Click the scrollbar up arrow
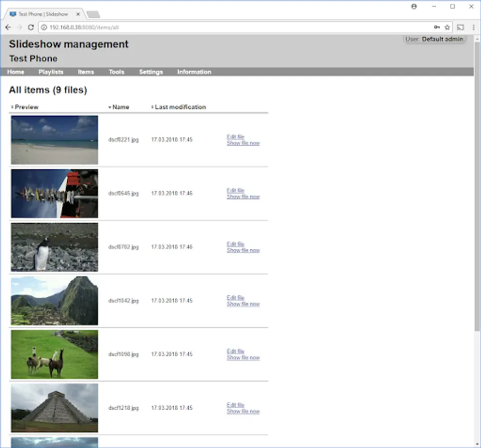This screenshot has width=481, height=448. (477, 39)
